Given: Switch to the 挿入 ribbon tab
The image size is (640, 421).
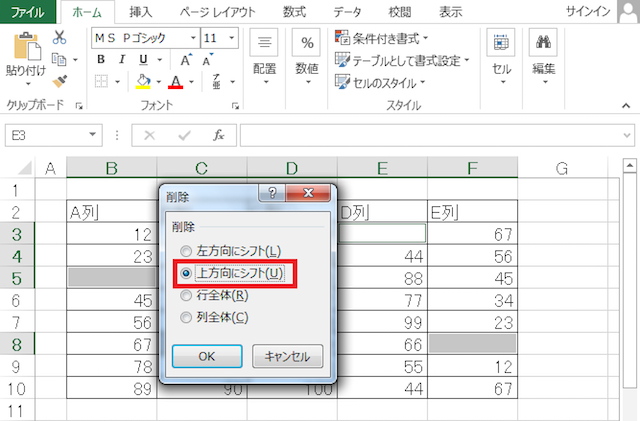Looking at the screenshot, I should pos(139,12).
